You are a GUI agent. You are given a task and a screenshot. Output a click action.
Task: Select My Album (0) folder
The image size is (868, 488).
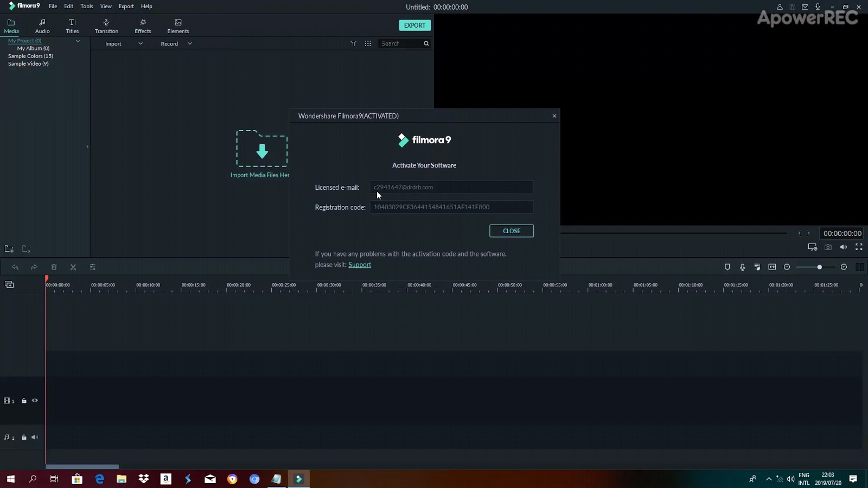click(33, 48)
